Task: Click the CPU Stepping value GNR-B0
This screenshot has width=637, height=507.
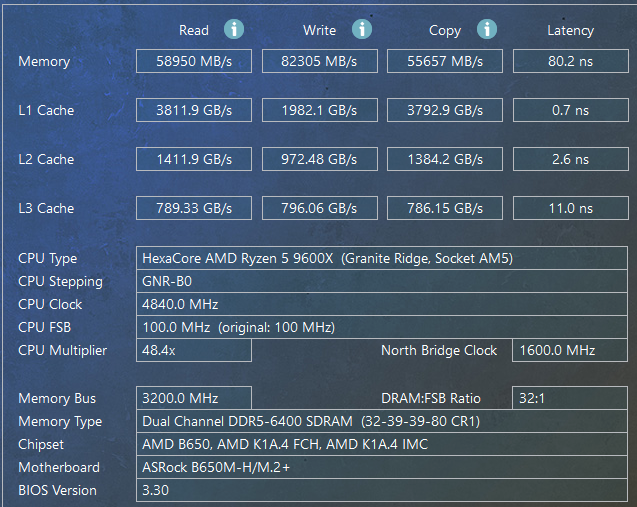Action: tap(382, 281)
